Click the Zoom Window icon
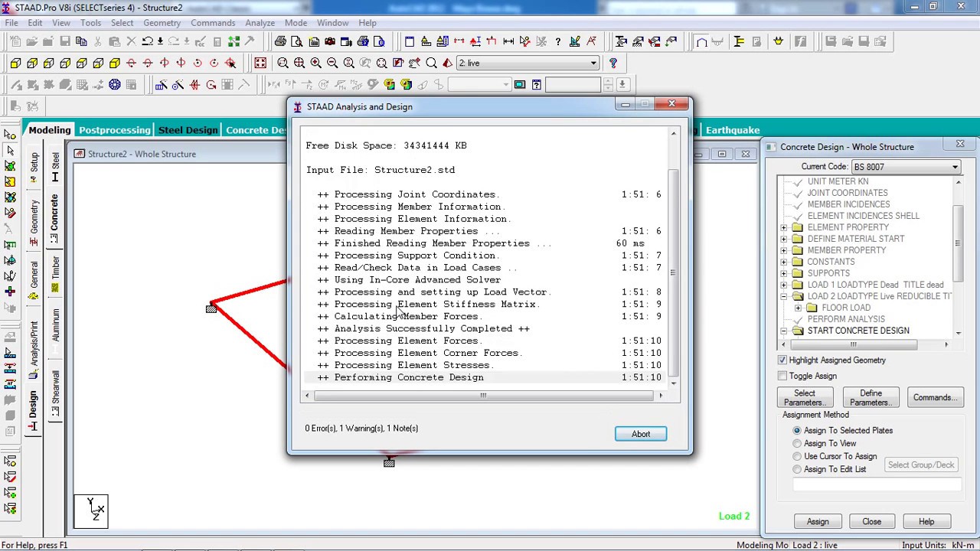This screenshot has width=980, height=551. 283,64
